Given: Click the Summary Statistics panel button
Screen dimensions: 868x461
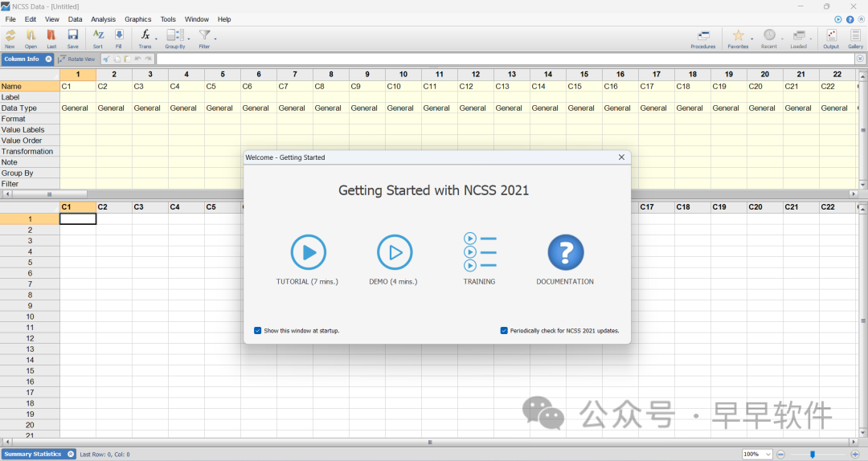Looking at the screenshot, I should coord(33,455).
